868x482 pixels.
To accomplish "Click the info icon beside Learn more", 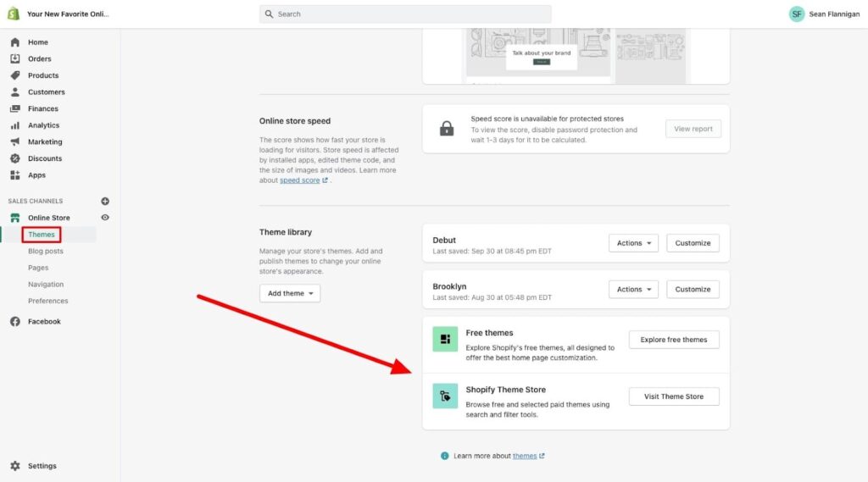I will coord(444,456).
